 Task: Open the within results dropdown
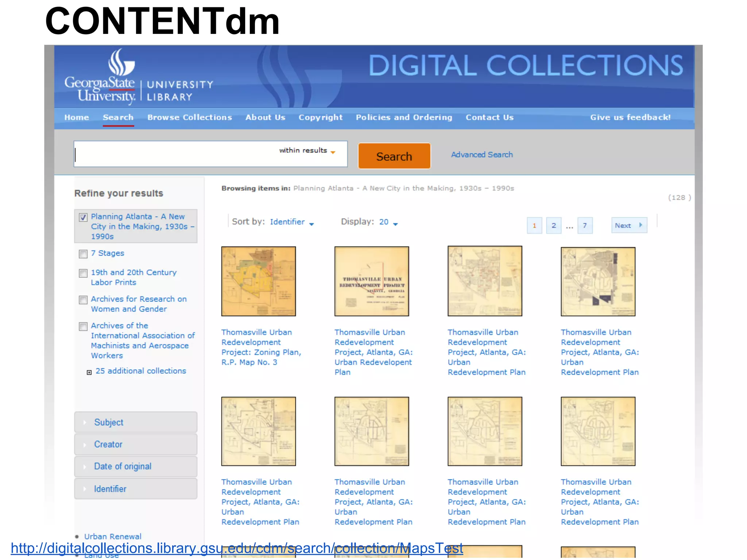[307, 151]
